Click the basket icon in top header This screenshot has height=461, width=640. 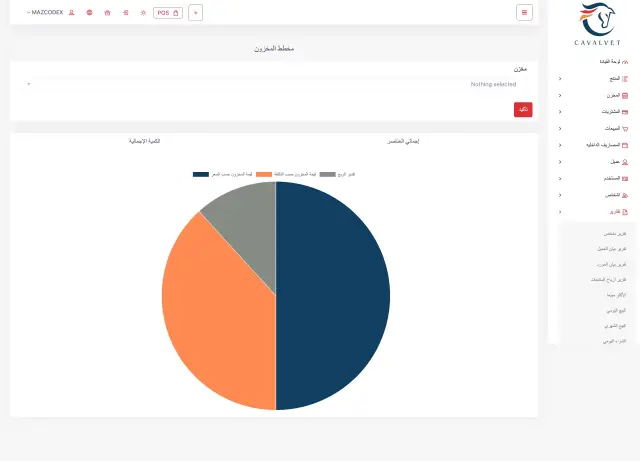107,13
